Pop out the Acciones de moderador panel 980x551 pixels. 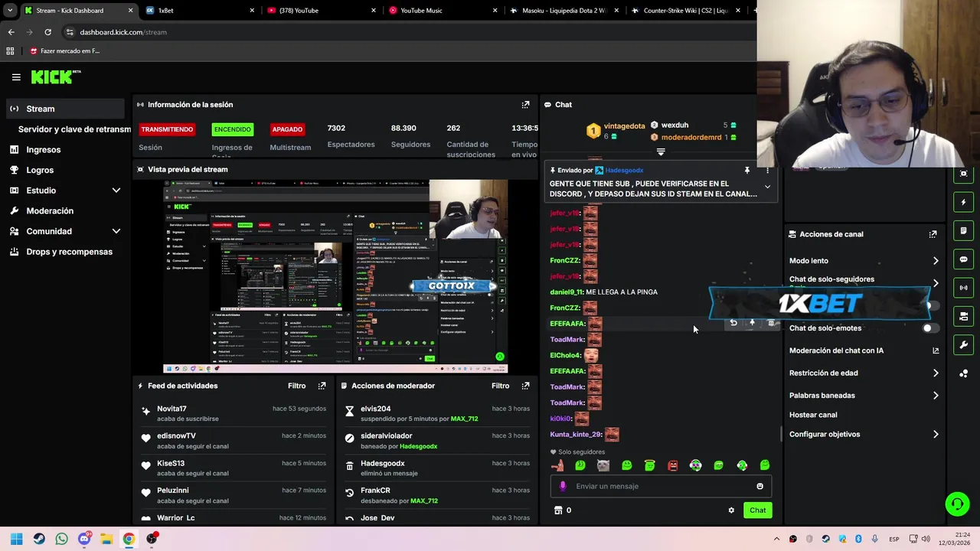tap(525, 386)
